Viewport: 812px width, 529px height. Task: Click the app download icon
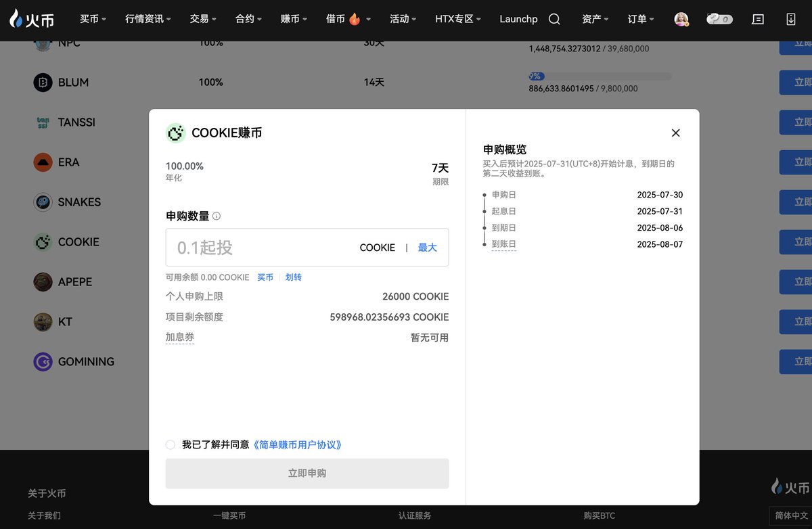tap(791, 19)
